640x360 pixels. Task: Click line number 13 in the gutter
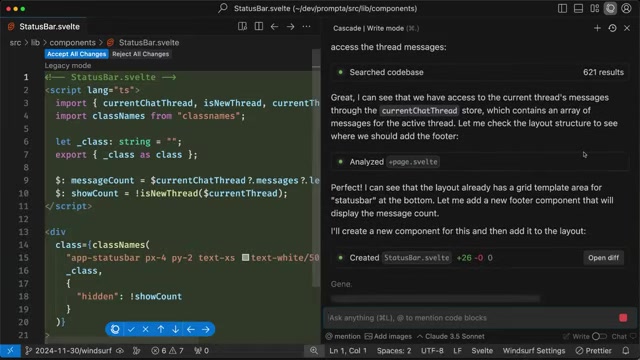pos(24,232)
